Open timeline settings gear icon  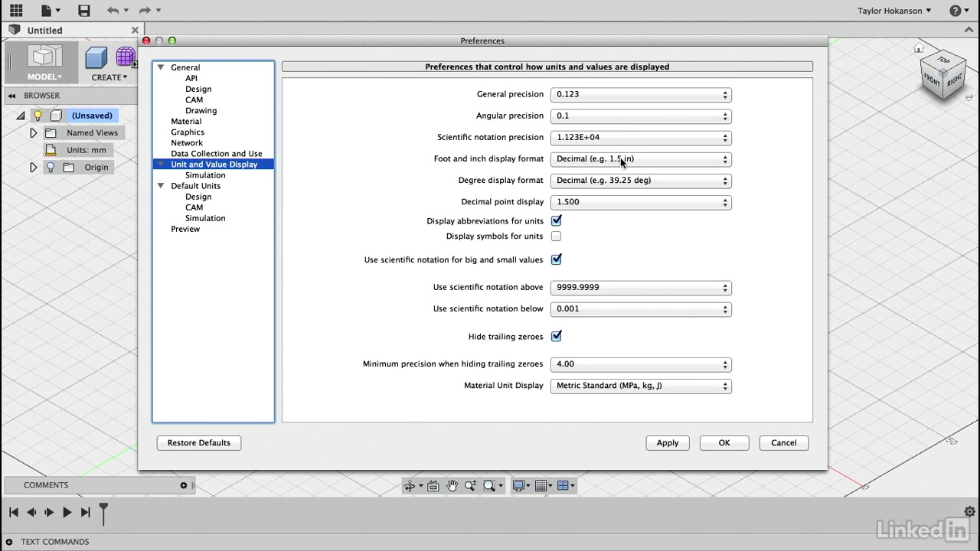point(969,512)
